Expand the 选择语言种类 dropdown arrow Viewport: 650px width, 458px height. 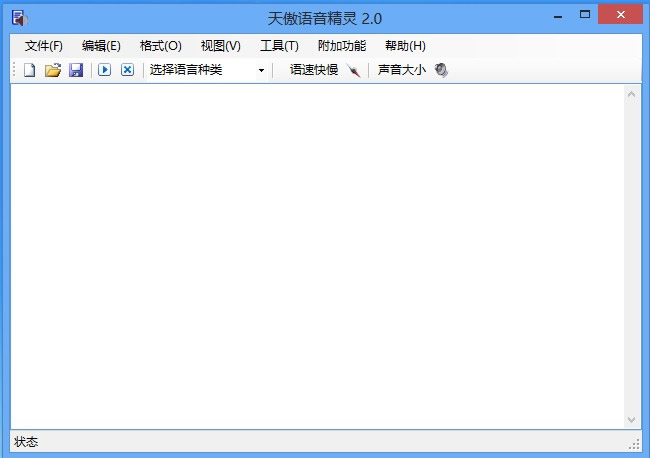point(261,70)
